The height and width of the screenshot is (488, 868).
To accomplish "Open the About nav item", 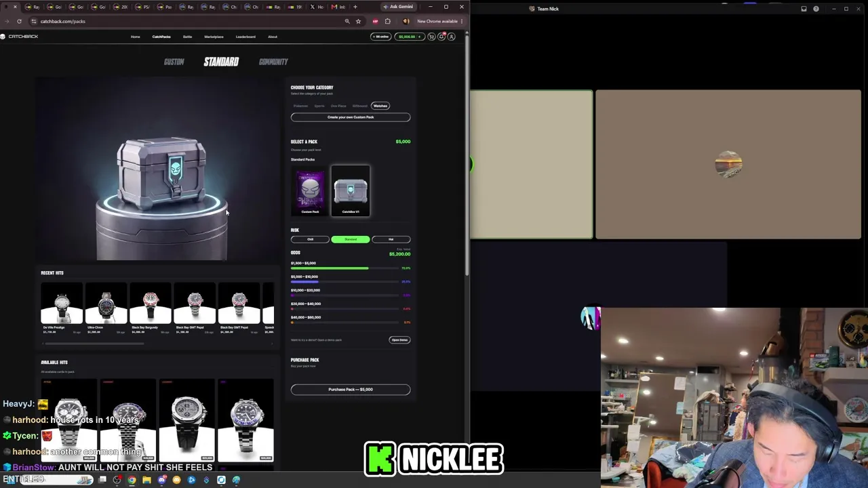I will tap(273, 37).
